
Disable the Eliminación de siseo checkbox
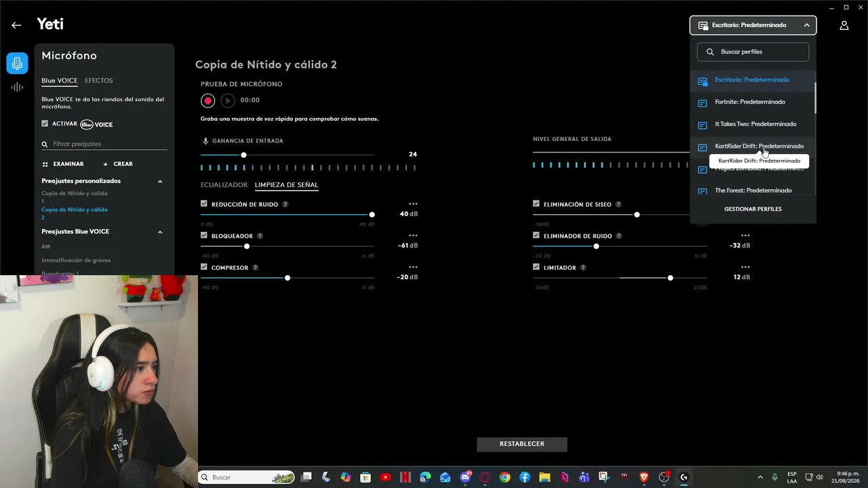point(536,203)
